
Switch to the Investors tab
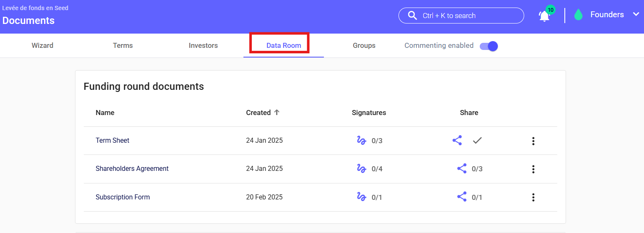203,46
